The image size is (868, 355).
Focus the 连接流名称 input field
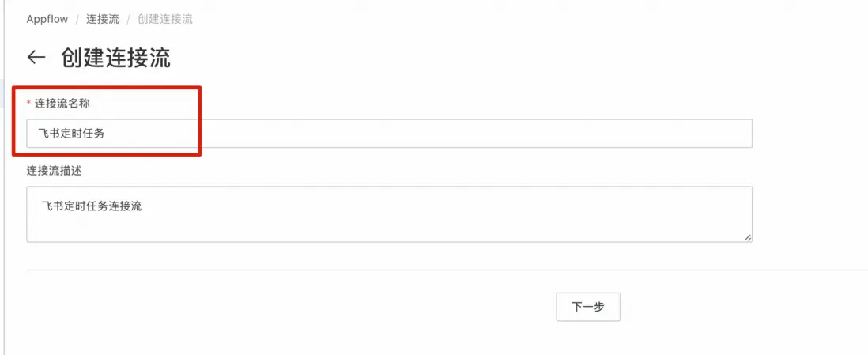point(389,134)
